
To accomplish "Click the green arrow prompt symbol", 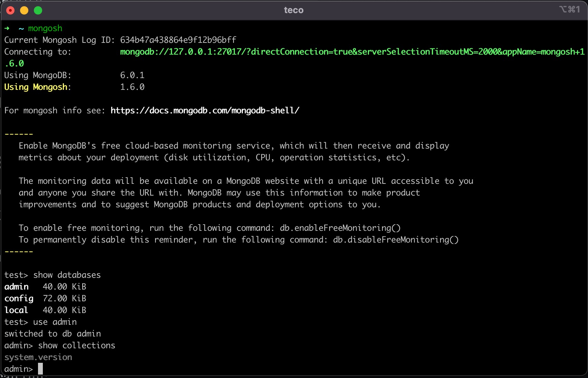I will pyautogui.click(x=7, y=28).
